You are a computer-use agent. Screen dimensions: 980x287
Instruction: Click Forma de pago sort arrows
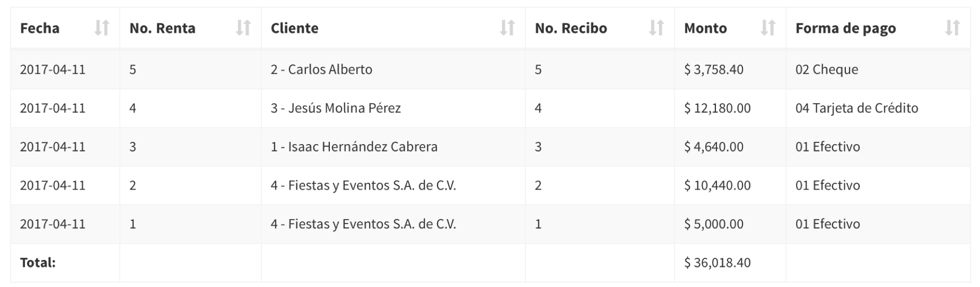pyautogui.click(x=952, y=28)
